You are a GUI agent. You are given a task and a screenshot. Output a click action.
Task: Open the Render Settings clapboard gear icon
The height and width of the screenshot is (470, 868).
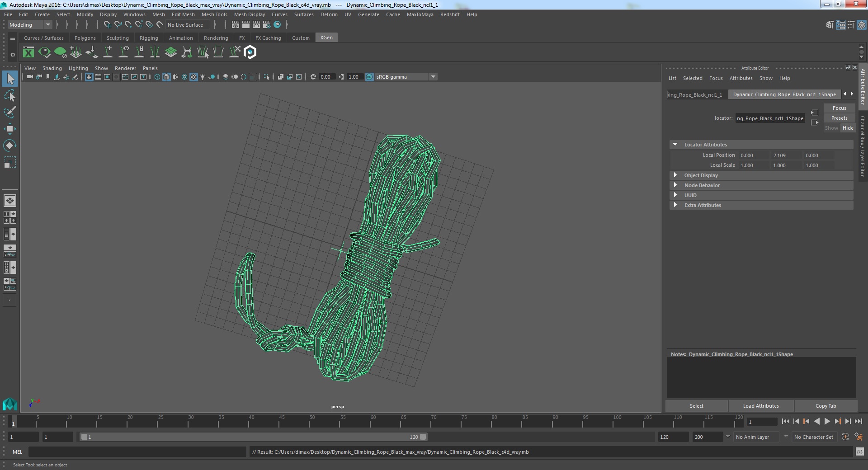(x=267, y=25)
